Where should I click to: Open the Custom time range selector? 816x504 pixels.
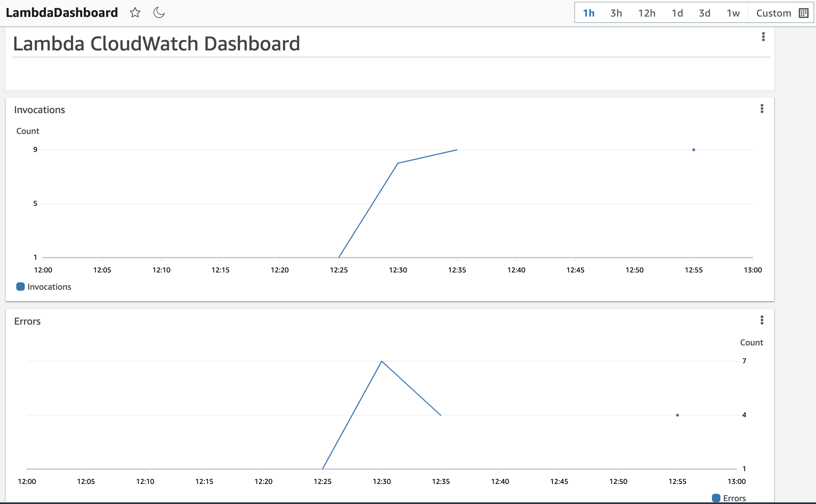(774, 13)
